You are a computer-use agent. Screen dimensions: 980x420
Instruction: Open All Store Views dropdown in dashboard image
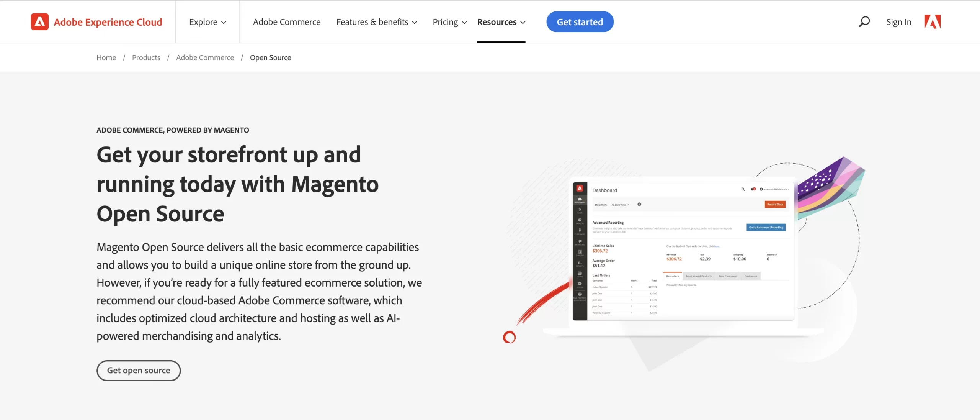pos(620,205)
